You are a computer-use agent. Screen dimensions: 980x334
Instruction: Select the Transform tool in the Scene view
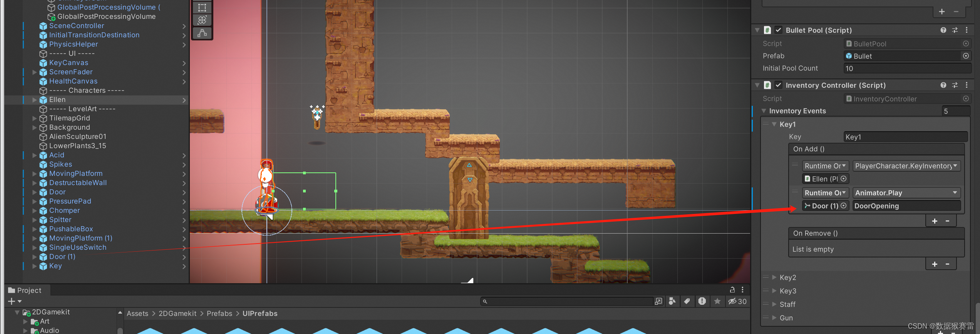pyautogui.click(x=202, y=20)
